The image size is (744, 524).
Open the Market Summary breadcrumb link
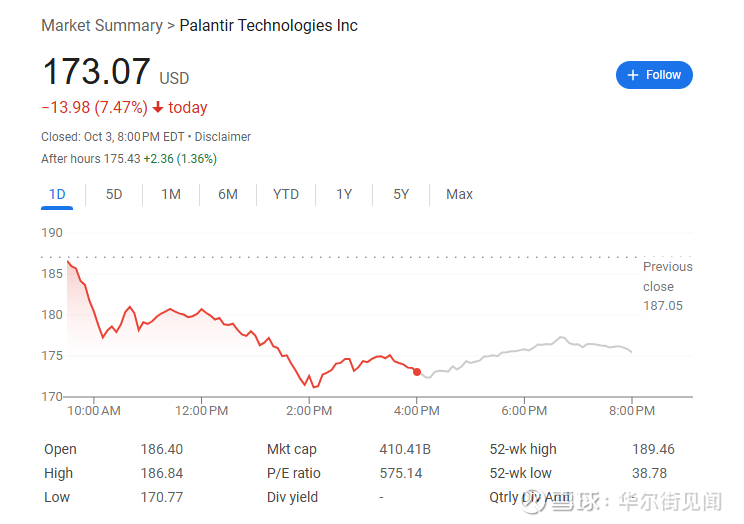pos(101,25)
